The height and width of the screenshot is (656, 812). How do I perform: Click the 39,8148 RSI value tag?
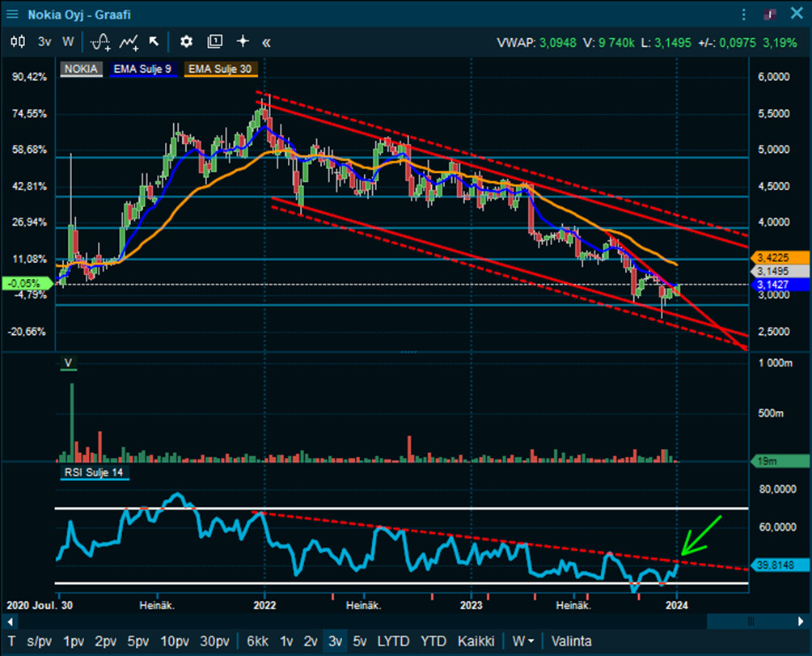point(780,565)
